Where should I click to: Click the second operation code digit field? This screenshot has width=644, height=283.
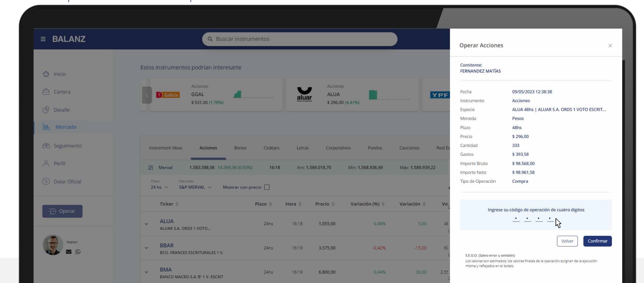click(x=527, y=219)
